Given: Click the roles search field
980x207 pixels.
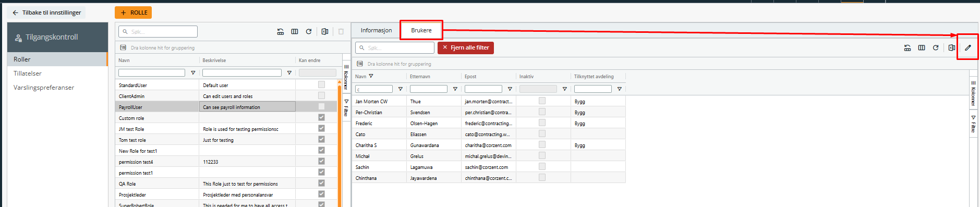Looking at the screenshot, I should tap(158, 31).
